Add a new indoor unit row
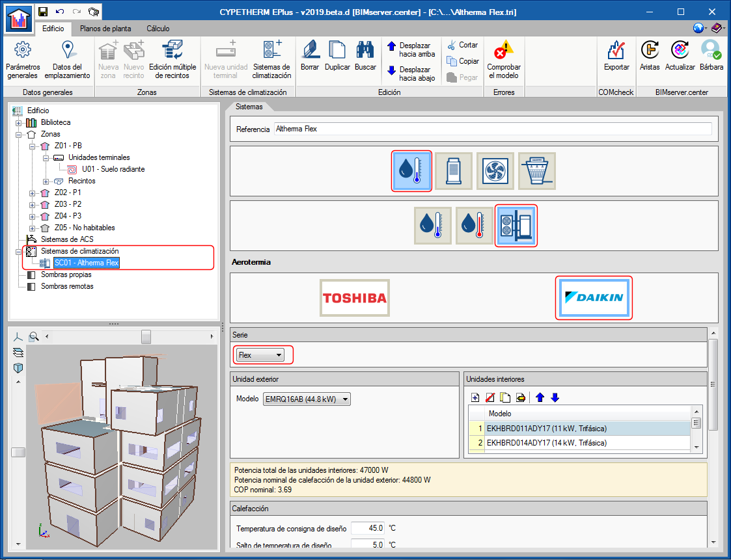731x560 pixels. pos(475,397)
